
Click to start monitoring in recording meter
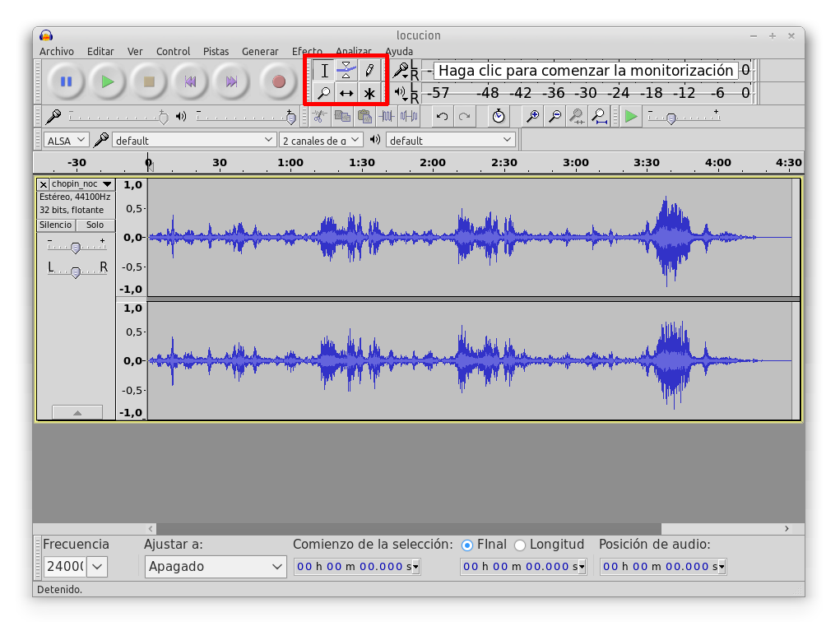click(x=586, y=71)
